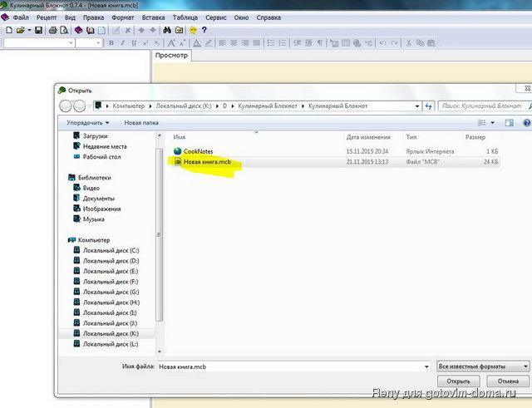The height and width of the screenshot is (408, 532).
Task: Open the Формат menu
Action: (x=123, y=17)
